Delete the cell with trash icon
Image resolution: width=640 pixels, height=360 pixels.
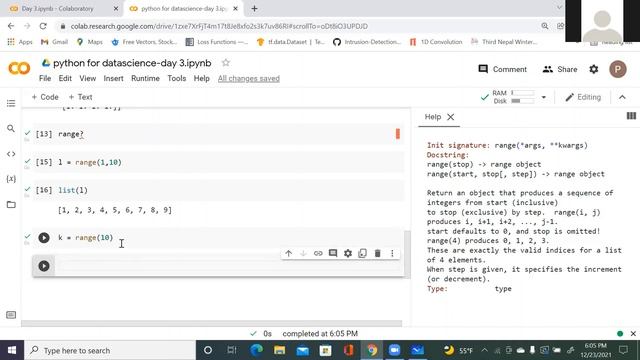pyautogui.click(x=378, y=253)
